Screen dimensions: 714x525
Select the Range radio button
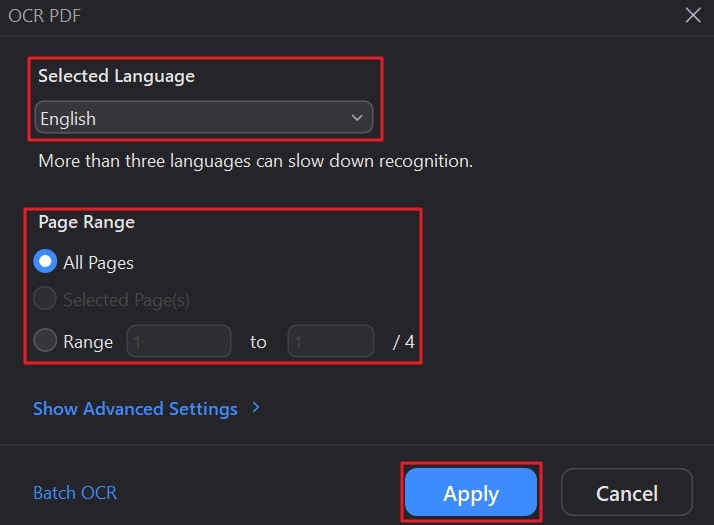(45, 341)
